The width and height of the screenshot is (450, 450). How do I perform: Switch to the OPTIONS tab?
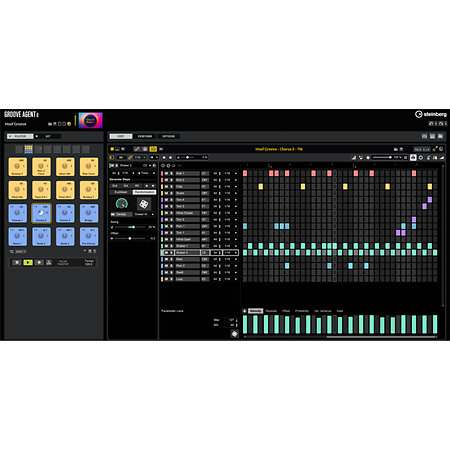(x=168, y=136)
